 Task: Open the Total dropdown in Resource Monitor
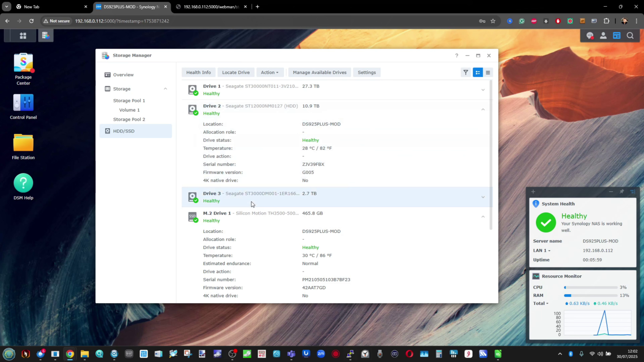click(x=541, y=303)
